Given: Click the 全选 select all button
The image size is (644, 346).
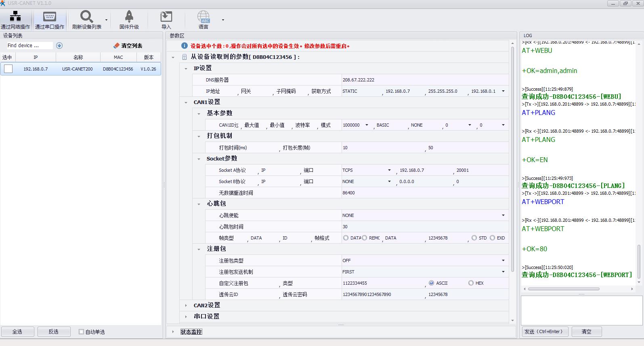Looking at the screenshot, I should click(x=17, y=331).
